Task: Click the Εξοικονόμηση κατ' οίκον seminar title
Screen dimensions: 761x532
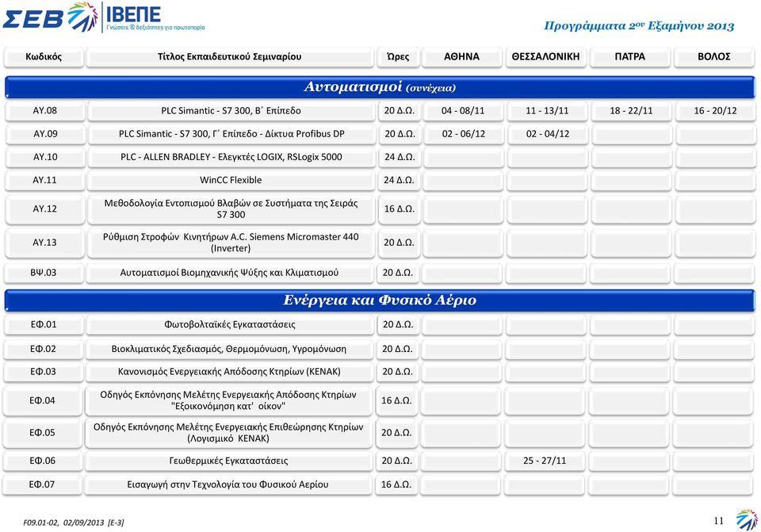Action: pos(228,401)
